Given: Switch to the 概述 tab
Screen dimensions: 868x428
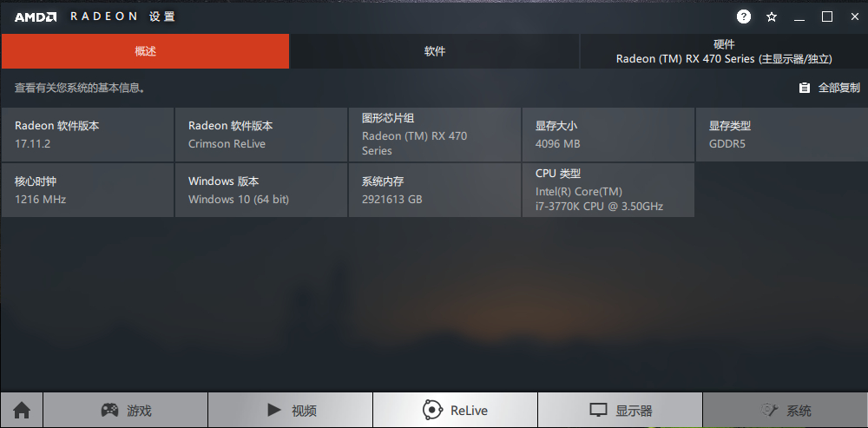Looking at the screenshot, I should click(145, 51).
